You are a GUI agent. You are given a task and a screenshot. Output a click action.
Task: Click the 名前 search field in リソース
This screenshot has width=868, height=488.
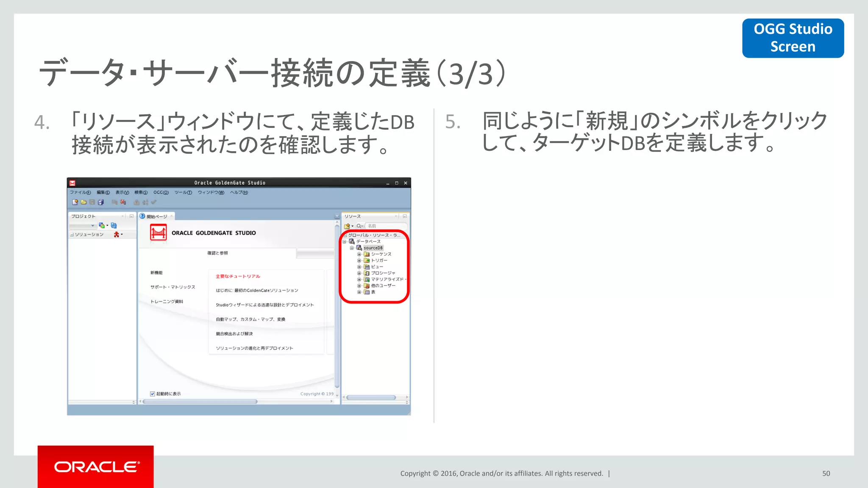pyautogui.click(x=386, y=226)
